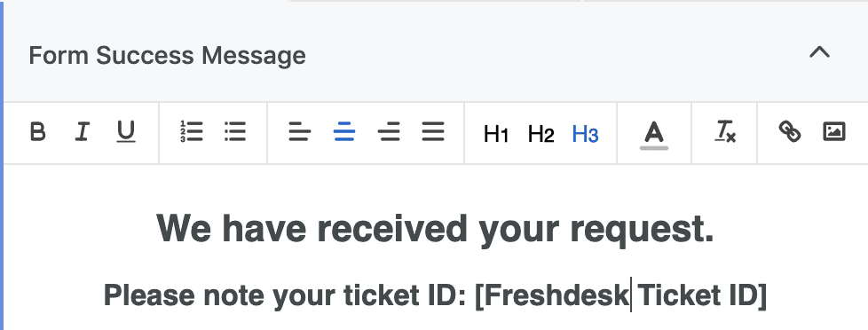Place cursor in 'We have received your request.' heading
The height and width of the screenshot is (330, 868).
[x=435, y=228]
